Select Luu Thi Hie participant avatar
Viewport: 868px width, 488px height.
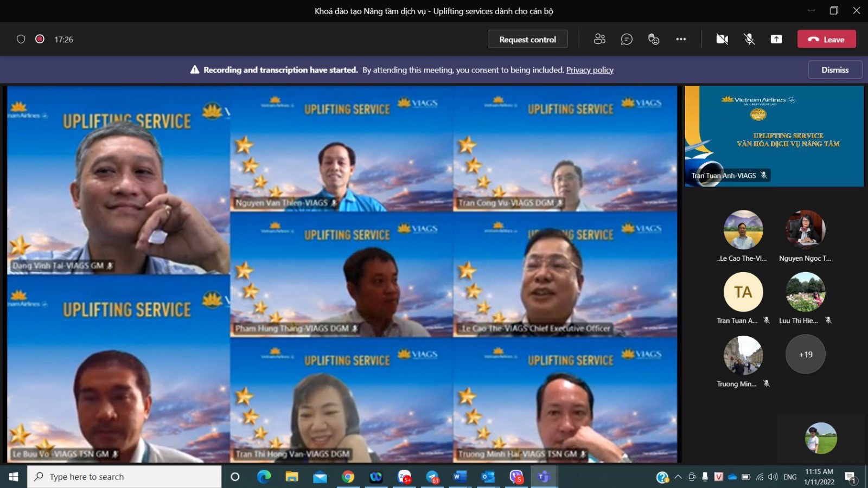[x=806, y=292]
